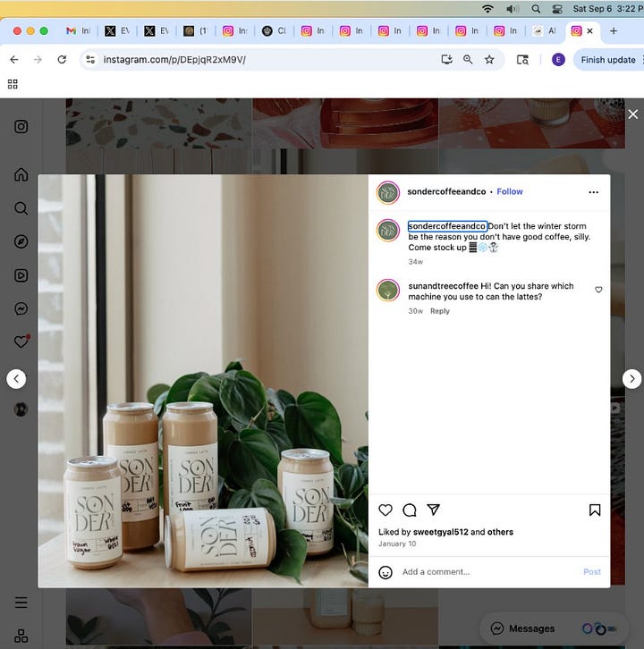Share the post with the paper plane icon
The image size is (644, 649).
433,510
